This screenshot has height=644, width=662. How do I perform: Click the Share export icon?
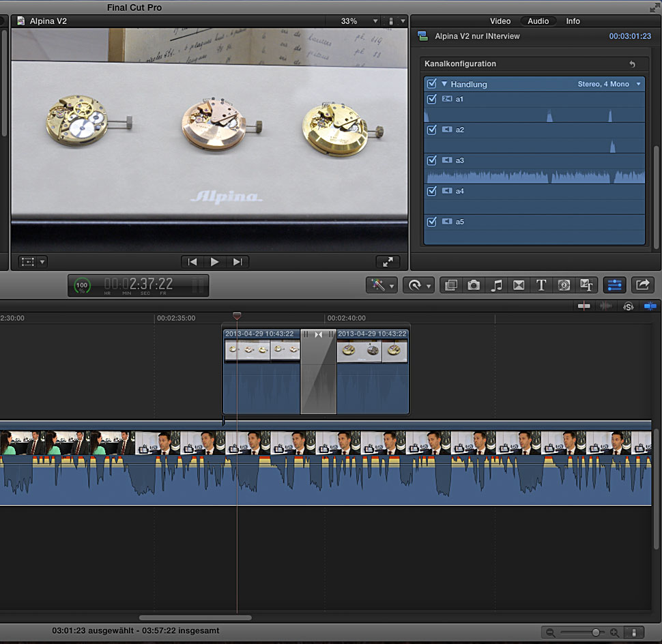pyautogui.click(x=642, y=285)
